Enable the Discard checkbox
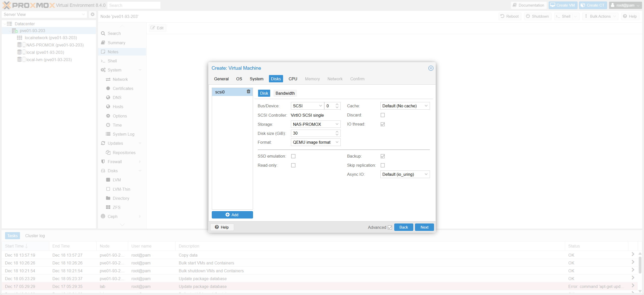Screen dimensions: 644x295 pos(383,115)
